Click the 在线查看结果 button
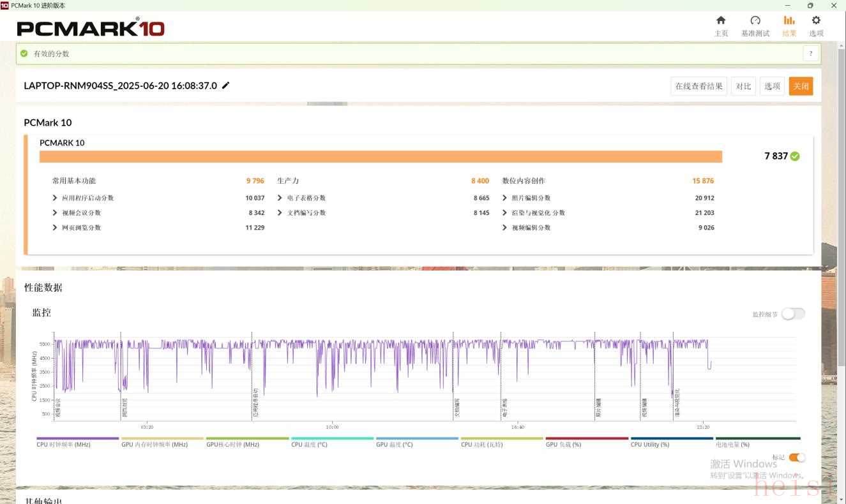 point(699,86)
